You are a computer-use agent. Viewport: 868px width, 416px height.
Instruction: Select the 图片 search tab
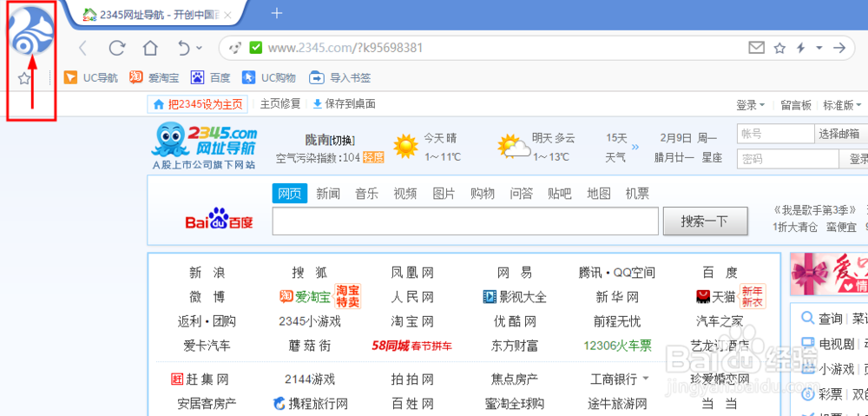(x=444, y=194)
